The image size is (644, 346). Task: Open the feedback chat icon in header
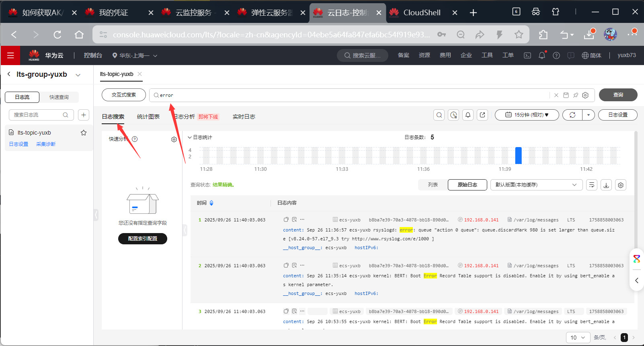[571, 55]
